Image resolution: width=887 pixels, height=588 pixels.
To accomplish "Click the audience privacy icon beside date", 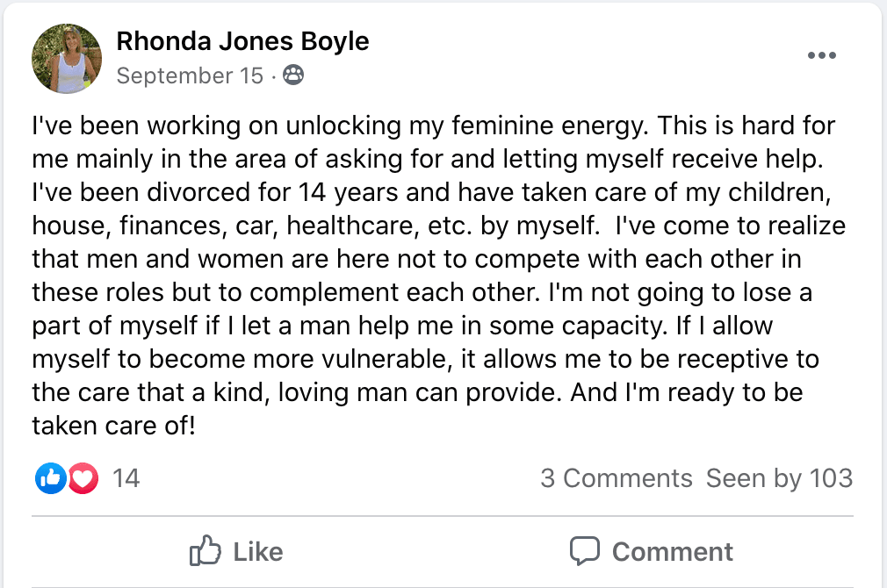I will pos(294,75).
